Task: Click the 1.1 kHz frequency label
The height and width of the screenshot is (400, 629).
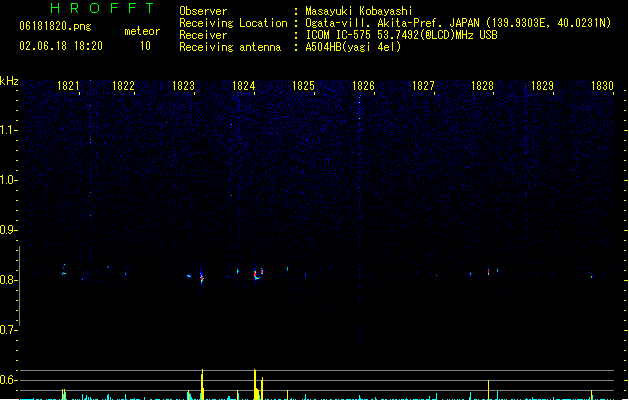Action: tap(8, 130)
